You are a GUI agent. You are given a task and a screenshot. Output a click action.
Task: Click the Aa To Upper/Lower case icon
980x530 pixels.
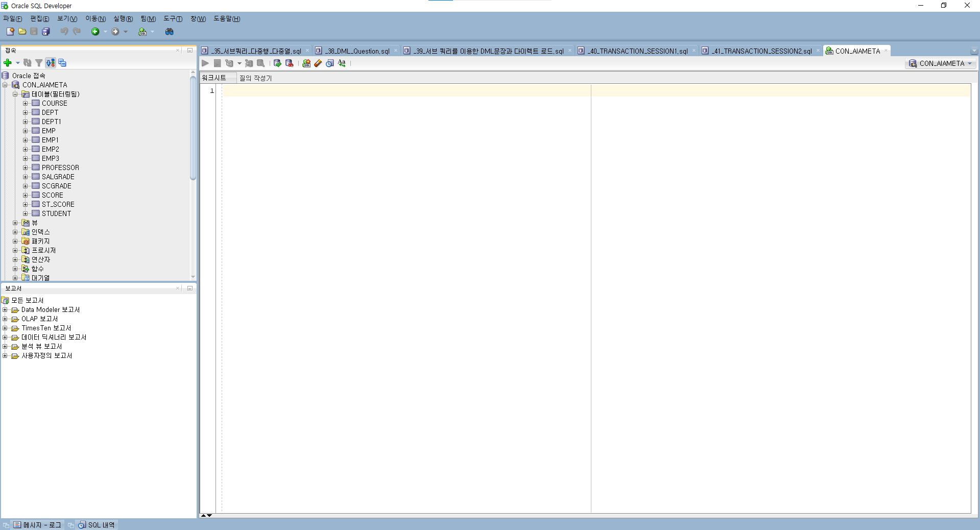342,63
